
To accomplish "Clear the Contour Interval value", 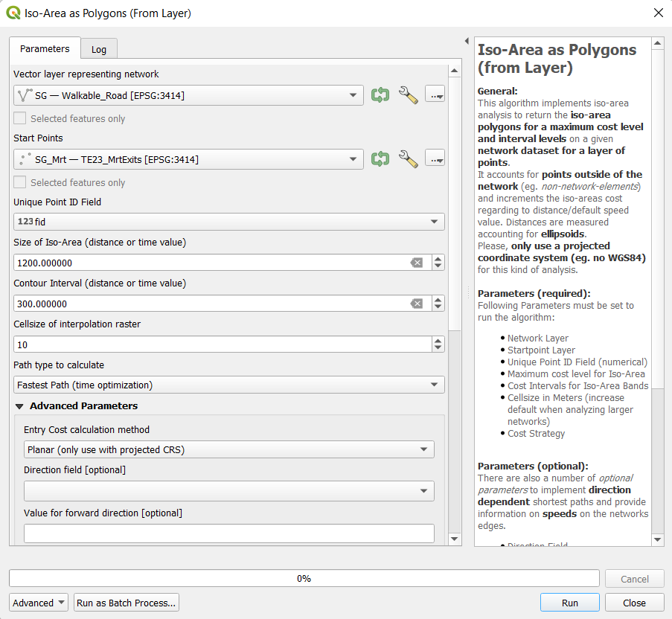I will pyautogui.click(x=417, y=304).
